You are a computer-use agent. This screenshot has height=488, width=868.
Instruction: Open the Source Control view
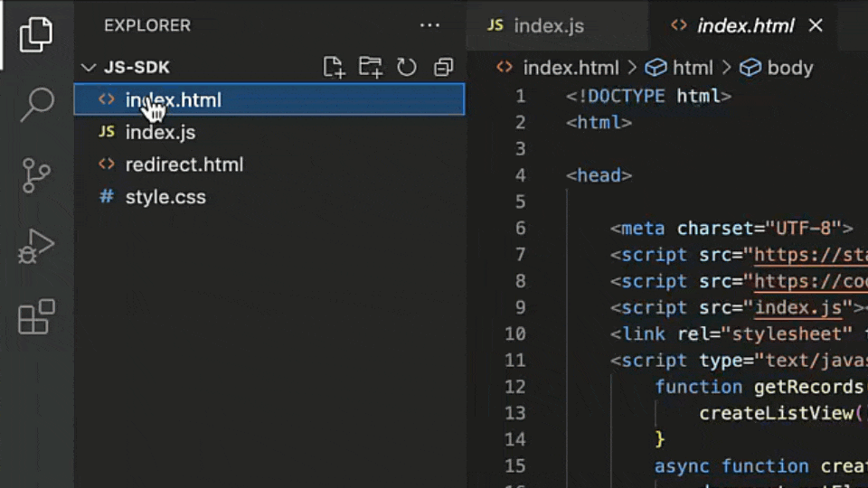pyautogui.click(x=36, y=175)
